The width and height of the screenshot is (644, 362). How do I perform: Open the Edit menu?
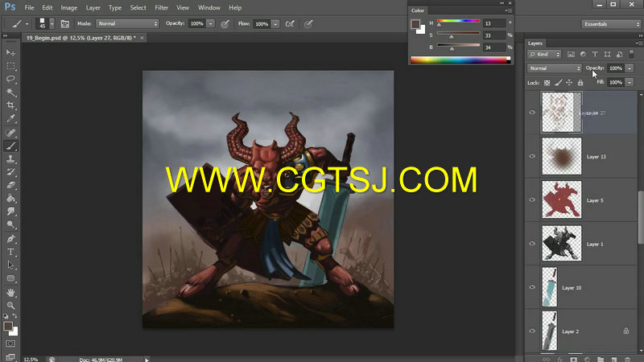47,8
